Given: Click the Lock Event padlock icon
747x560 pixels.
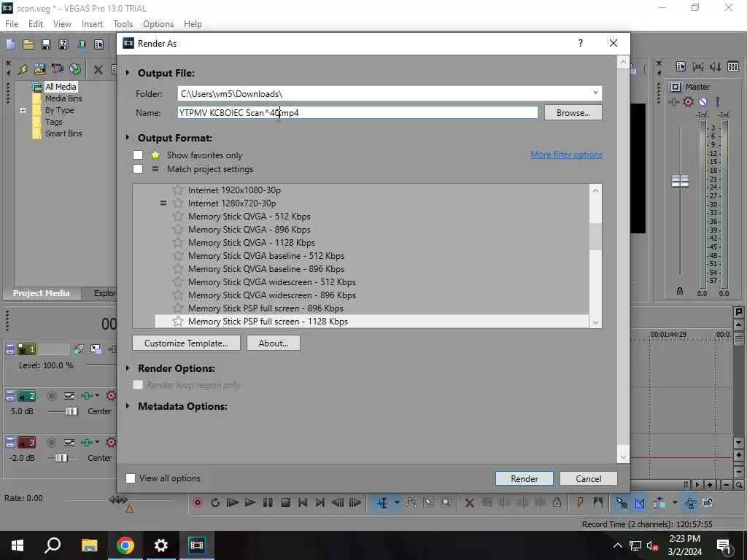Looking at the screenshot, I should [x=557, y=502].
